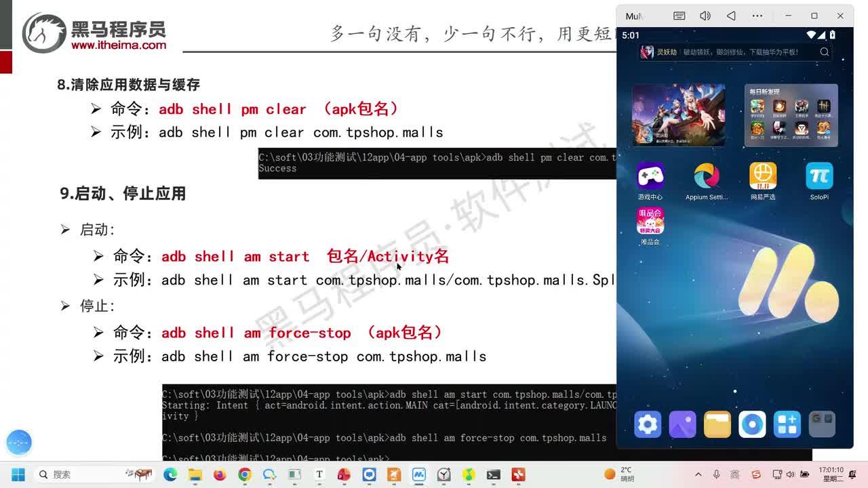Click the 启动: bullet text
Image resolution: width=868 pixels, height=488 pixels.
(98, 230)
